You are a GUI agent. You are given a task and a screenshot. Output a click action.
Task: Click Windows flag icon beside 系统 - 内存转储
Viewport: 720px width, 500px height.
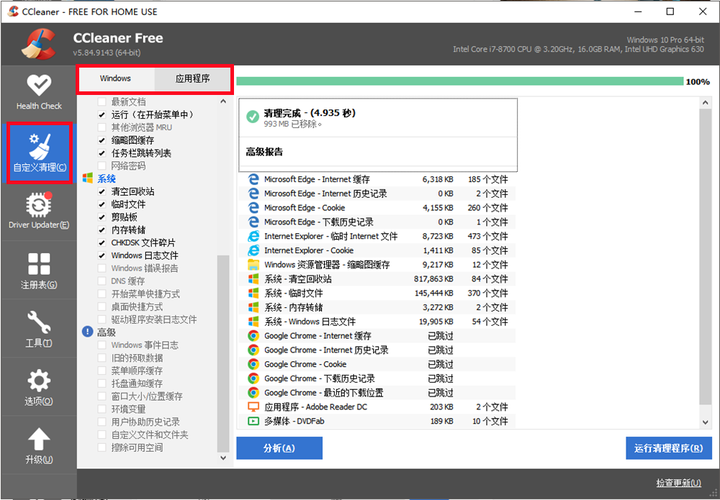tap(253, 307)
